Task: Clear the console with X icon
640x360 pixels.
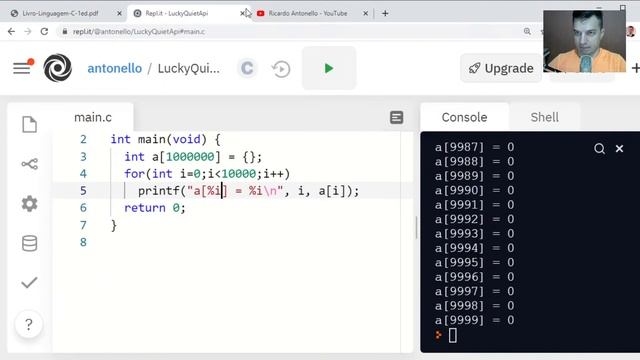Action: point(619,149)
